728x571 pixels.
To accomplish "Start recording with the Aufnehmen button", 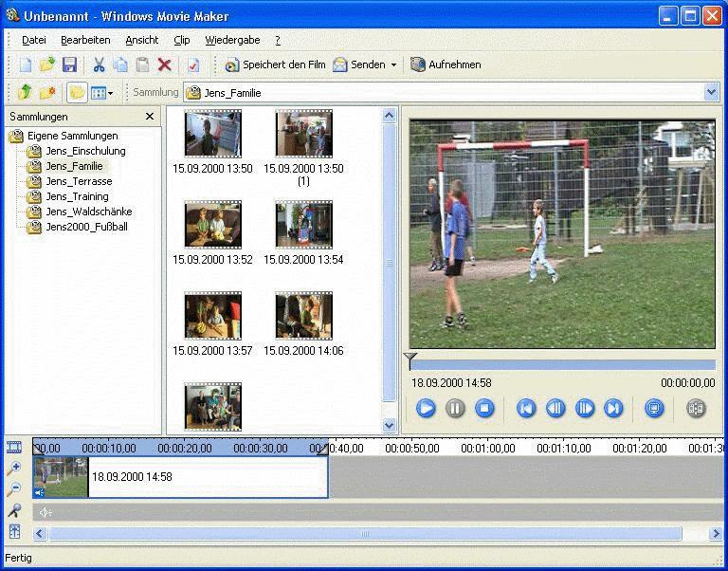I will [x=446, y=64].
